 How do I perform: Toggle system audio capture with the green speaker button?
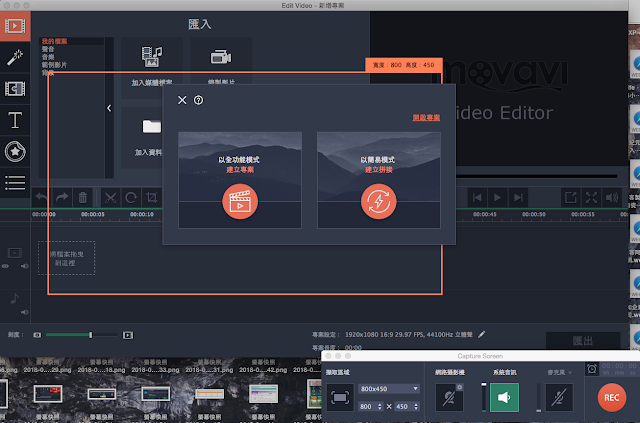pyautogui.click(x=504, y=397)
